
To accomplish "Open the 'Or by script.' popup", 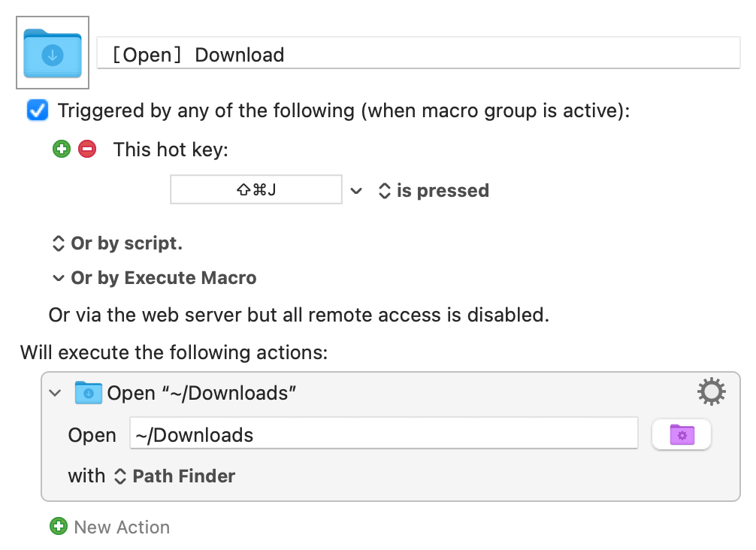I will [116, 243].
